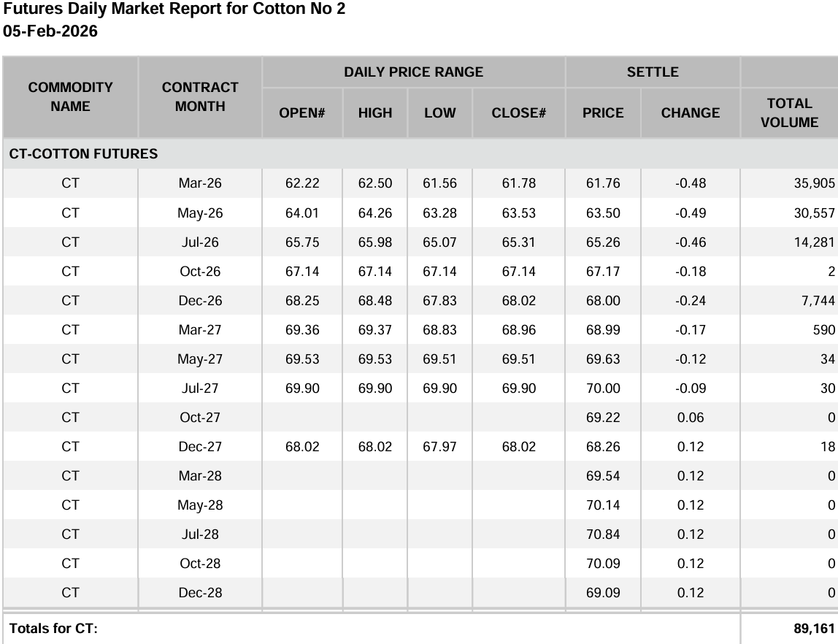Select the SETTLE PRICE column header
The height and width of the screenshot is (644, 838).
(x=603, y=113)
